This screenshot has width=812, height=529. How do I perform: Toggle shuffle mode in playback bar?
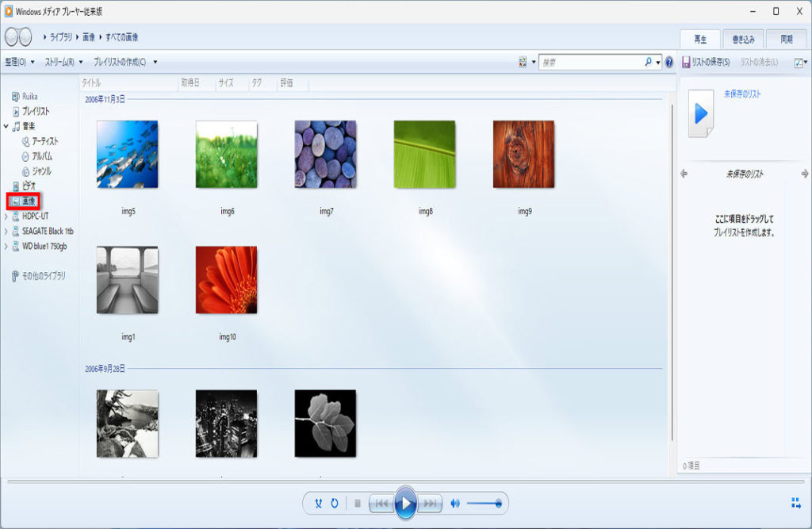[319, 503]
